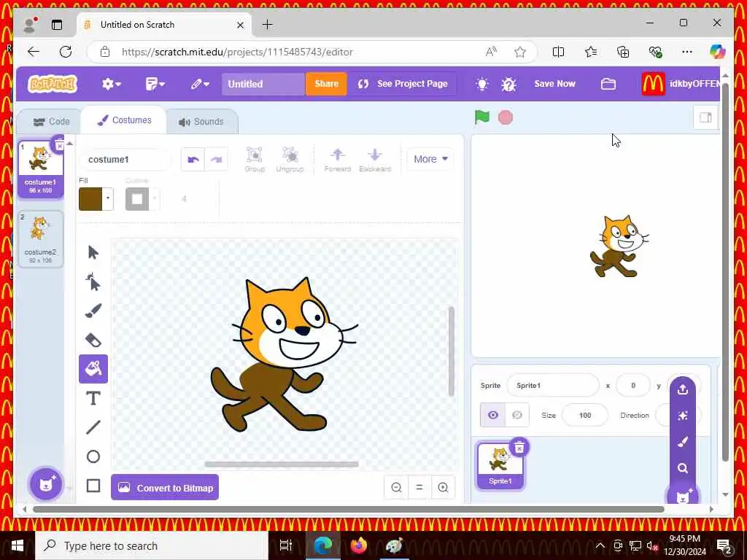The width and height of the screenshot is (747, 560).
Task: Open the Fill color dropdown arrow
Action: pyautogui.click(x=108, y=198)
